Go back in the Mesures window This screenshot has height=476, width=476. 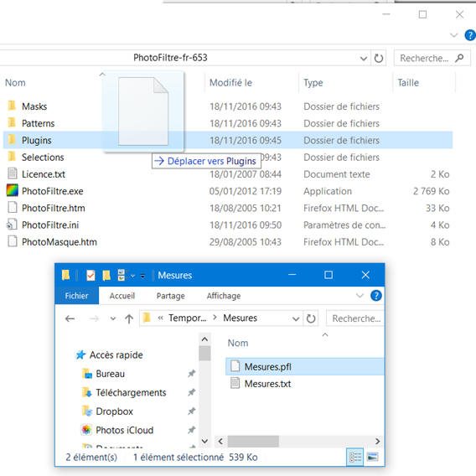pyautogui.click(x=70, y=318)
